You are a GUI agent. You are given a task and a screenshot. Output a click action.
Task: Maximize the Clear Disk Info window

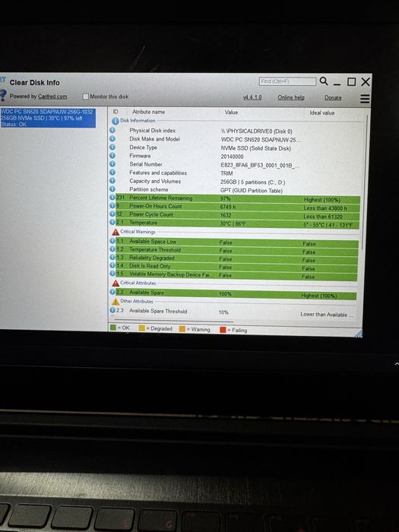coord(351,82)
